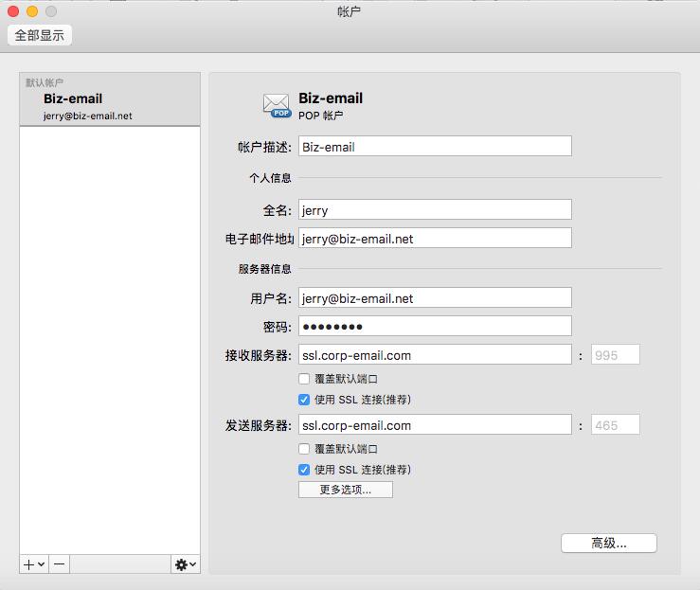The height and width of the screenshot is (590, 700).
Task: Remove account with the minus button
Action: click(x=60, y=564)
